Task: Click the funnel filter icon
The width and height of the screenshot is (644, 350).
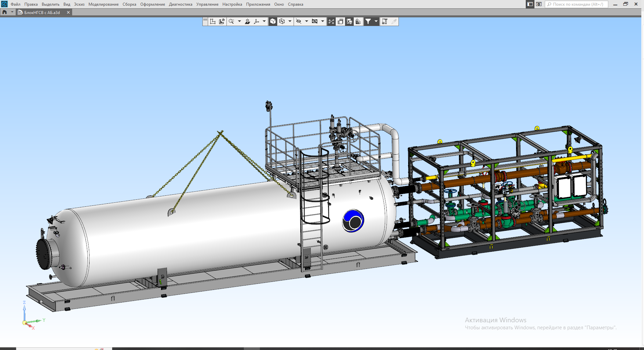Action: (368, 21)
